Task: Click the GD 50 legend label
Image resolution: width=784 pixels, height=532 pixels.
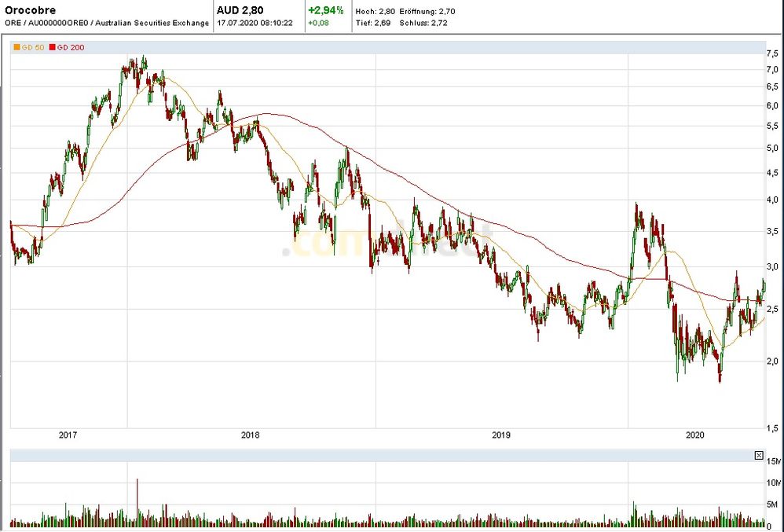Action: point(33,47)
